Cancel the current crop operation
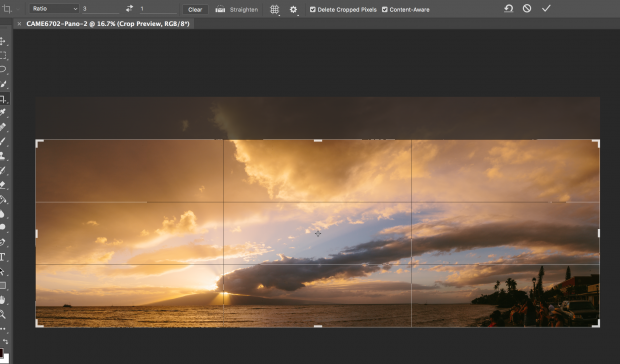 click(527, 8)
